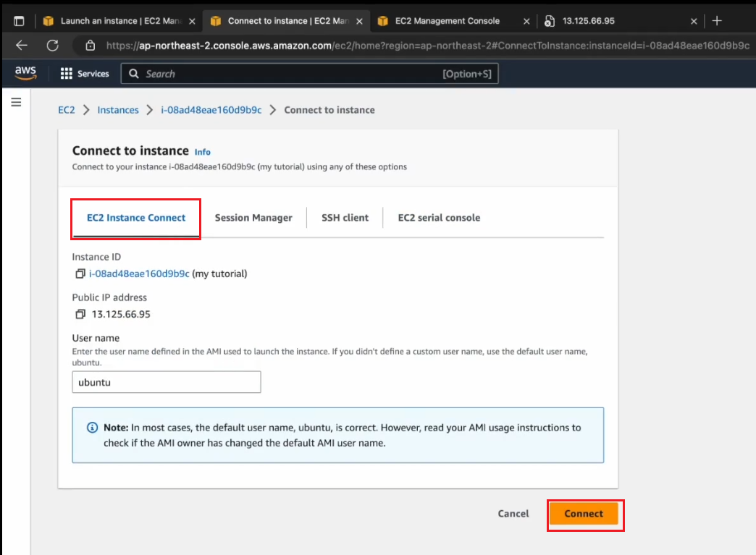Click instance ID breadcrumb link
The height and width of the screenshot is (555, 756).
point(211,110)
